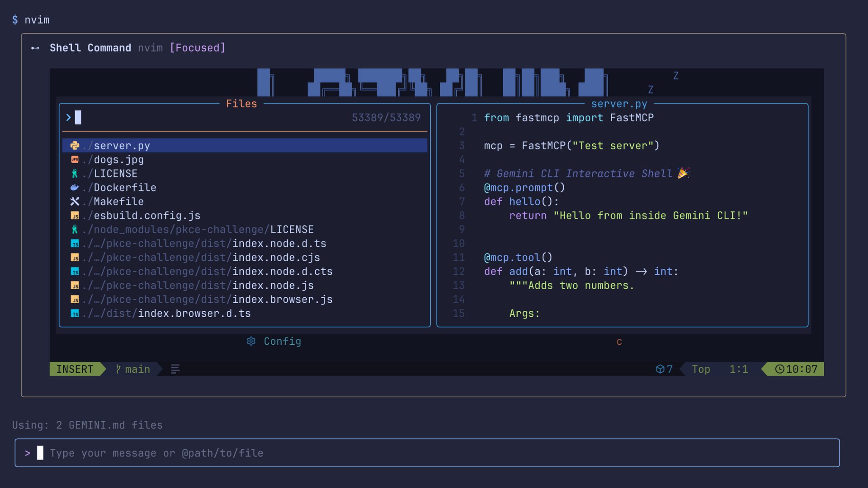Click the package icon showing 7 in statusline
The height and width of the screenshot is (488, 868).
point(664,369)
